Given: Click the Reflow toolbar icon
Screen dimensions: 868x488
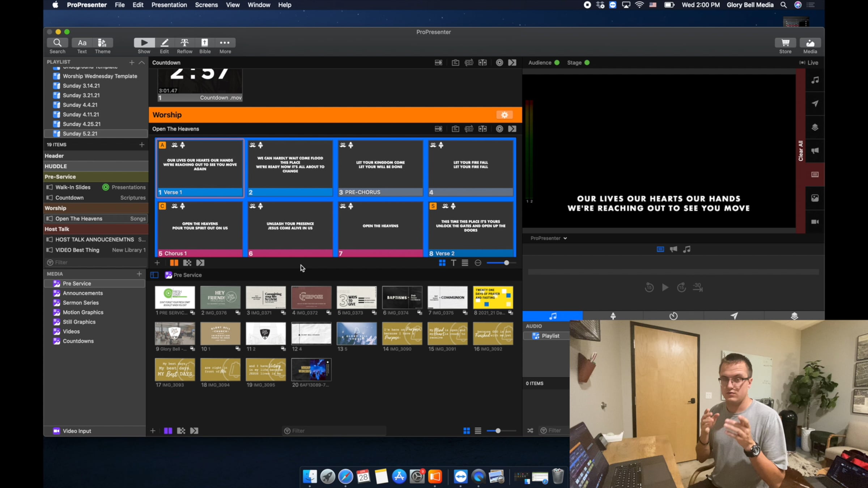Looking at the screenshot, I should click(184, 43).
